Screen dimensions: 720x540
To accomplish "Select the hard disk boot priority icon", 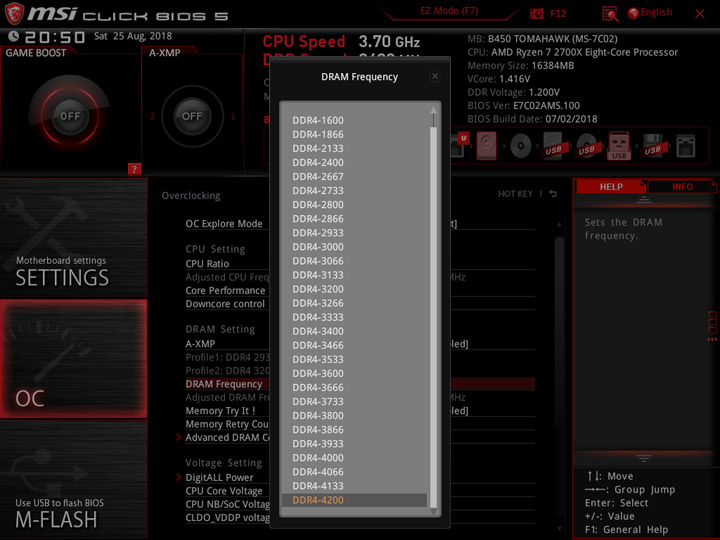I will coord(486,146).
